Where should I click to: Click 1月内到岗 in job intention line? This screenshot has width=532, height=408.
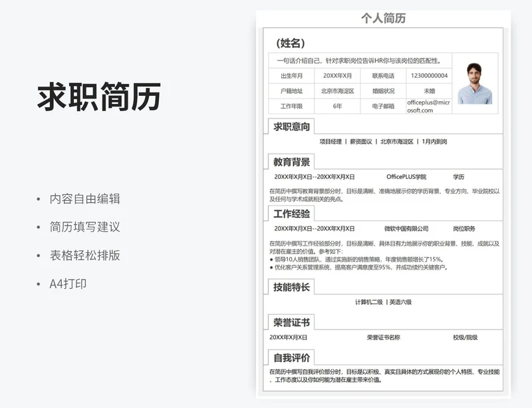(x=435, y=142)
